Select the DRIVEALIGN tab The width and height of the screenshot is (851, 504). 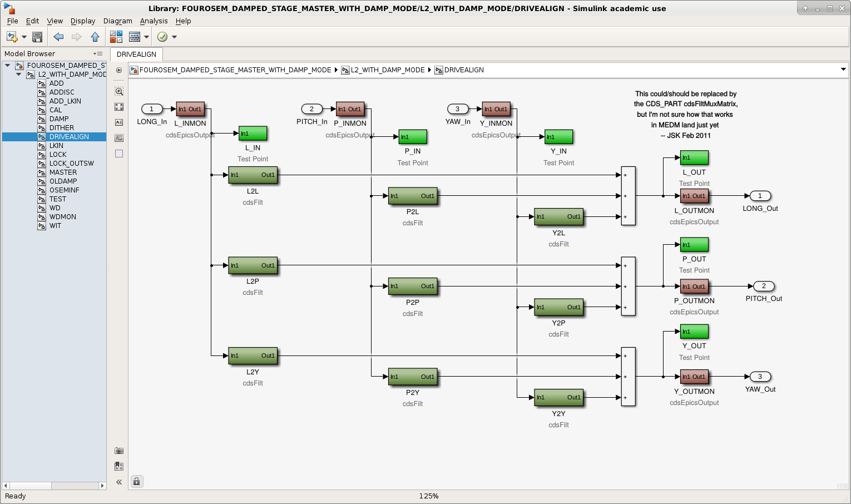136,54
